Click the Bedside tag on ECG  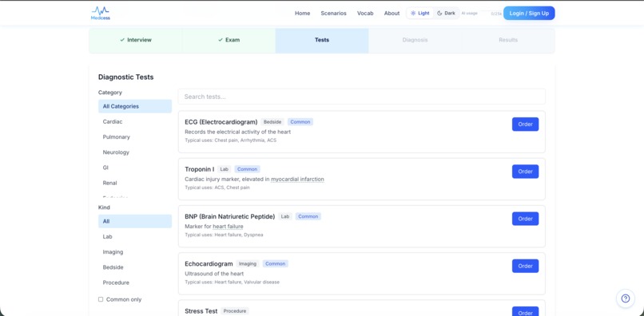272,122
